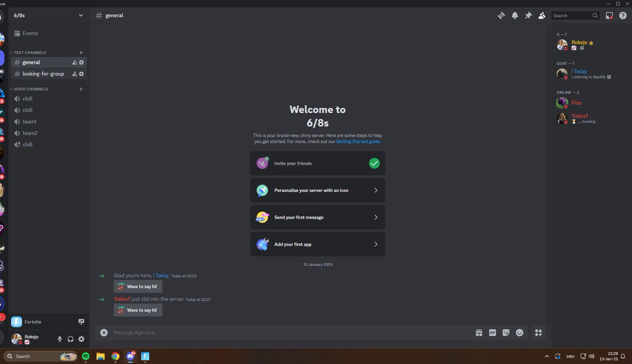This screenshot has width=632, height=364.
Task: Toggle the member list icon
Action: tap(541, 16)
